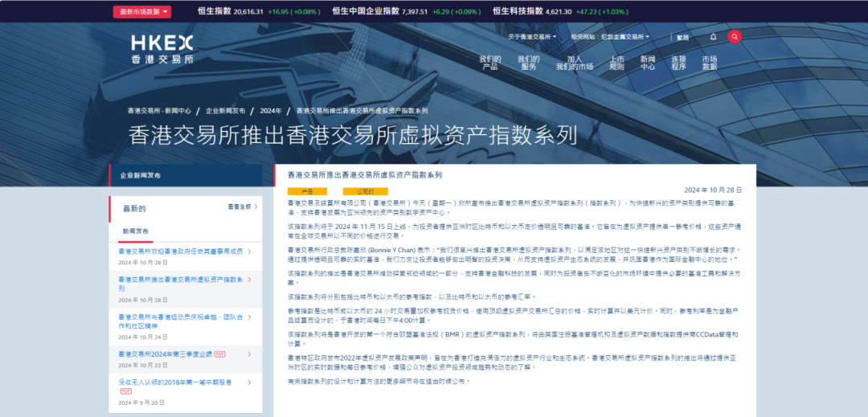Click sidebar date 2024 年 9 月 20 日
Image resolution: width=868 pixels, height=417 pixels.
point(141,403)
